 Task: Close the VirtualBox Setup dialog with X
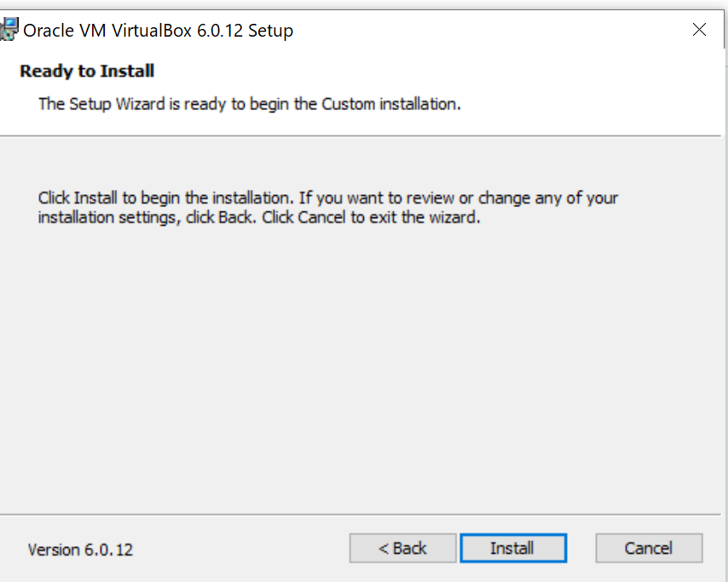[699, 30]
